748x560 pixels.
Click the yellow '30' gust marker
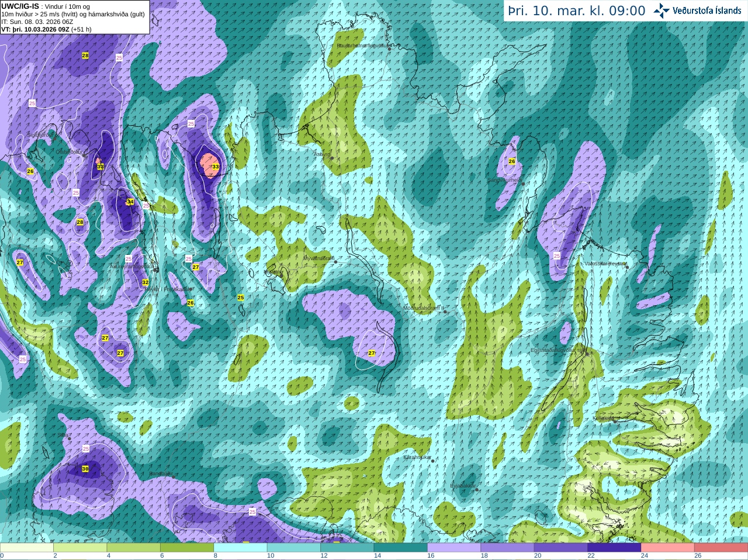click(85, 469)
